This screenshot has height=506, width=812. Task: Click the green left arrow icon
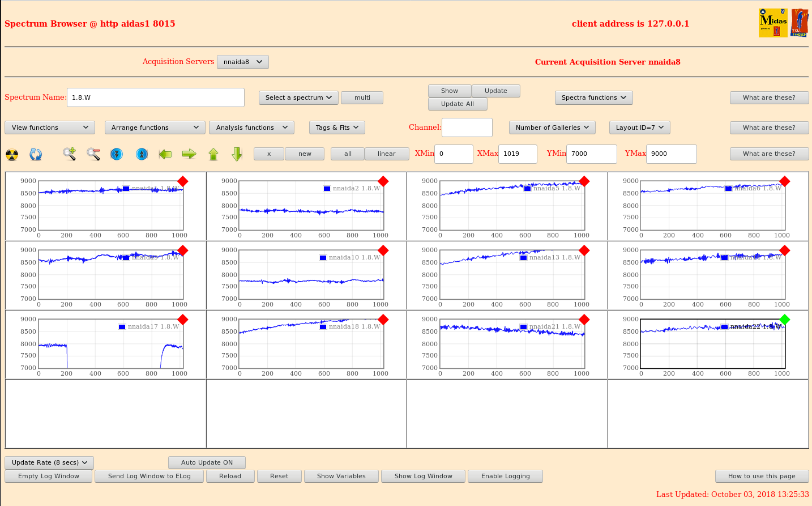[165, 154]
